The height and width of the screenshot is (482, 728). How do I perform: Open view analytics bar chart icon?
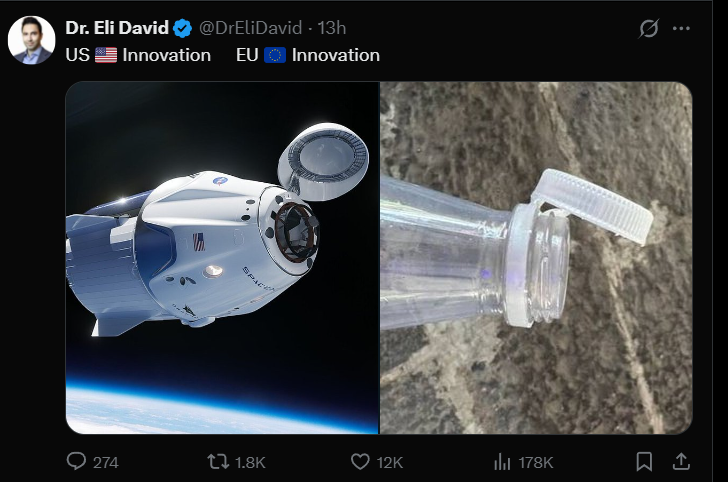[503, 461]
